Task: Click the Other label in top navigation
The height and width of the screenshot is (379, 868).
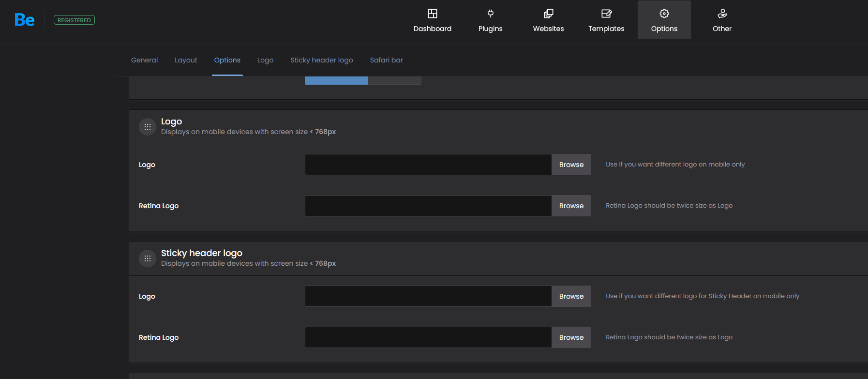Action: pyautogui.click(x=722, y=29)
